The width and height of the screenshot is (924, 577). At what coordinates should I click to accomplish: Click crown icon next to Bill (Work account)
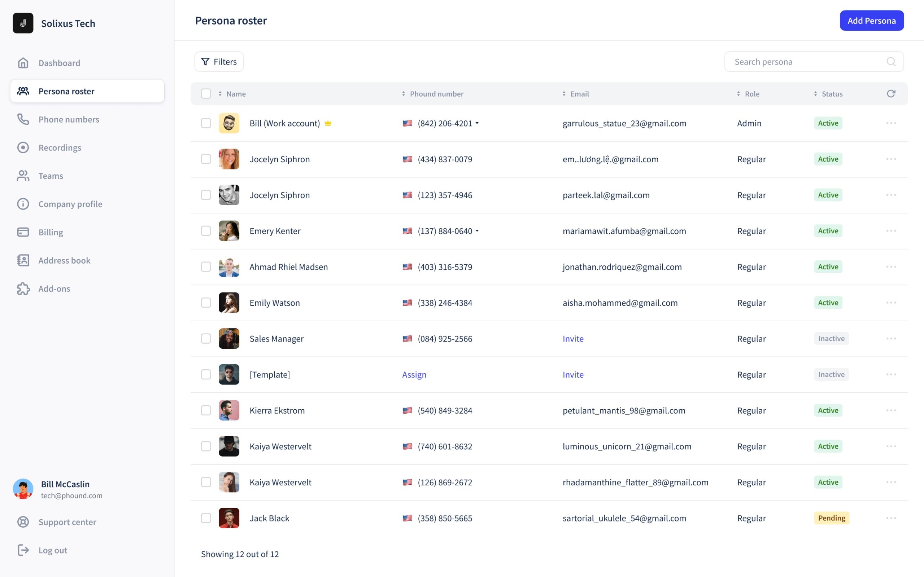(x=328, y=123)
